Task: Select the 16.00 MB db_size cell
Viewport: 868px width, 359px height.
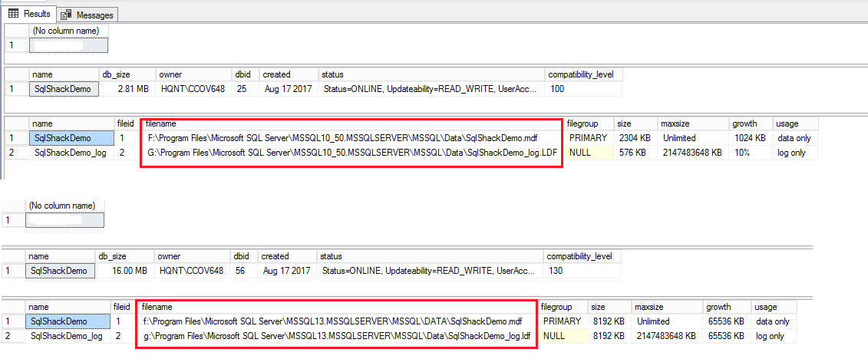Action: pos(124,271)
